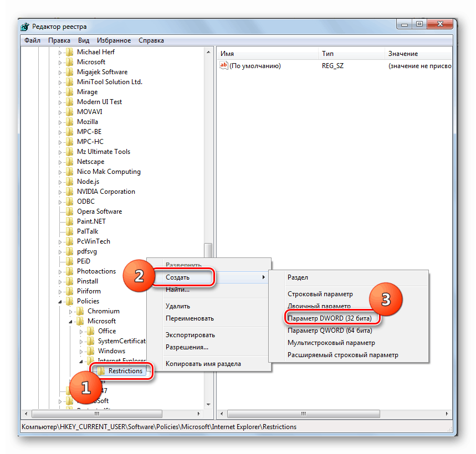Click the tree pane scroll-up arrow

208,52
